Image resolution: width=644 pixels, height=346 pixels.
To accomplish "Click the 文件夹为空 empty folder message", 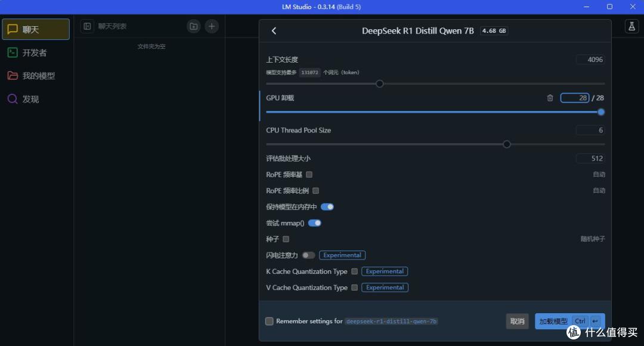I will click(151, 47).
